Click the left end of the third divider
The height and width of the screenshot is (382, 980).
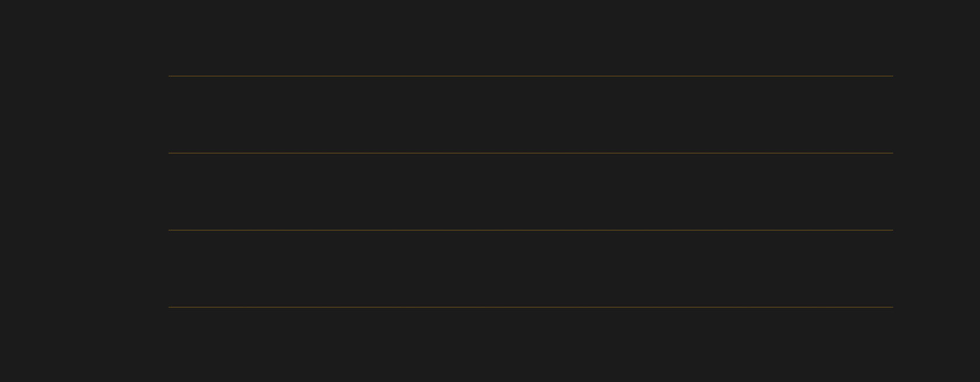[x=170, y=230]
